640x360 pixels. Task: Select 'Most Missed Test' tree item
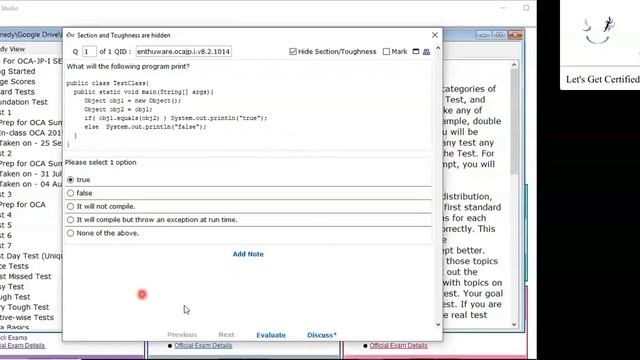(x=26, y=276)
